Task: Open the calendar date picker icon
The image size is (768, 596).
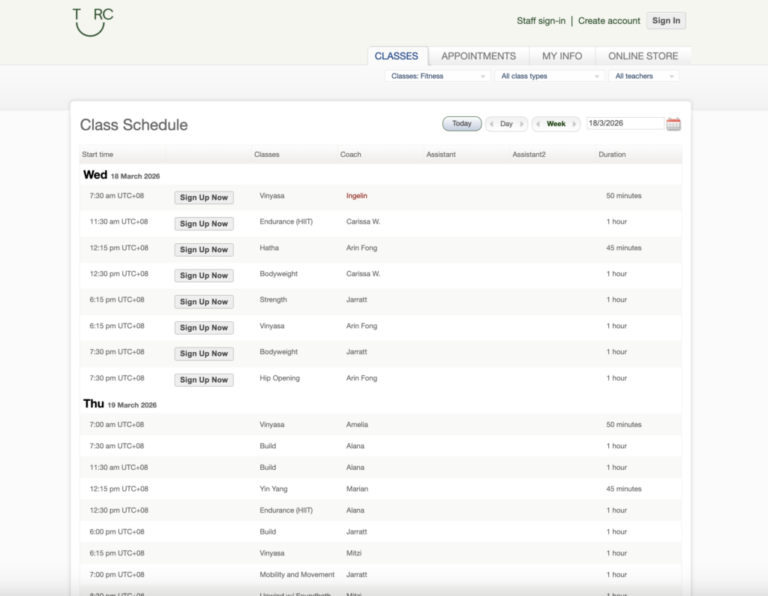Action: (x=673, y=124)
